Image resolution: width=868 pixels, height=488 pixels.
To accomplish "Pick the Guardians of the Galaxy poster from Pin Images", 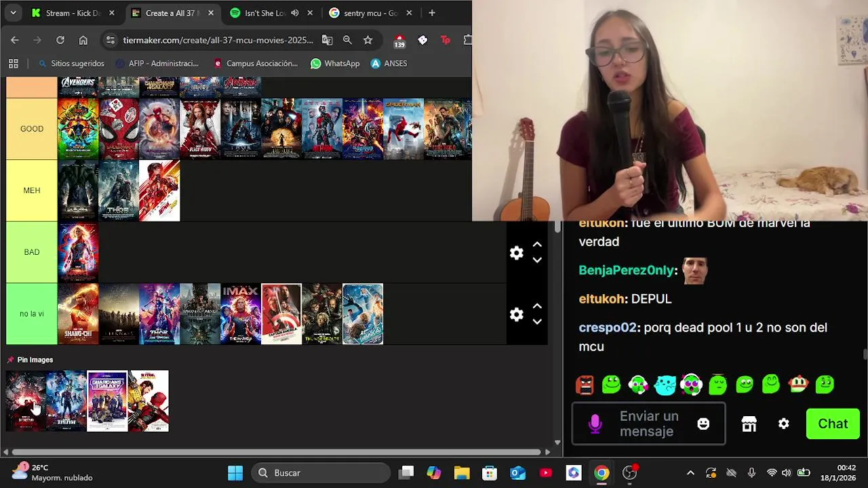I will point(107,401).
